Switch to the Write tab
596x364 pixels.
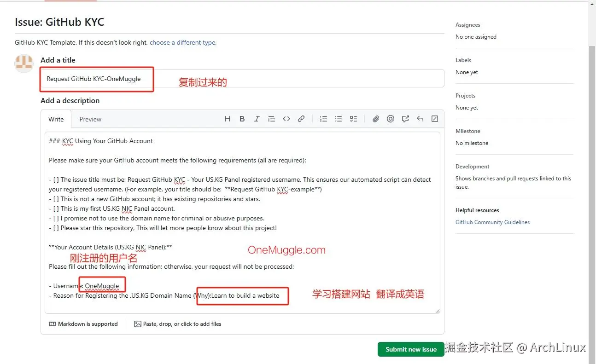pos(56,119)
